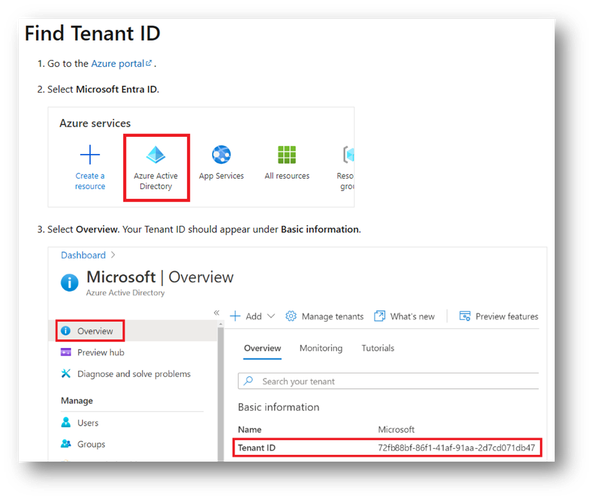The image size is (593, 500).
Task: Click the Name value Microsoft
Action: click(396, 430)
